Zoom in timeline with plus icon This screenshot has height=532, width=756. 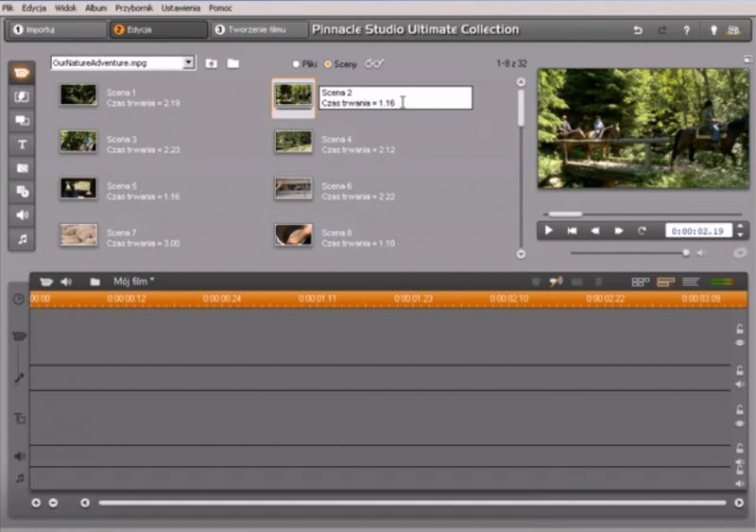36,503
